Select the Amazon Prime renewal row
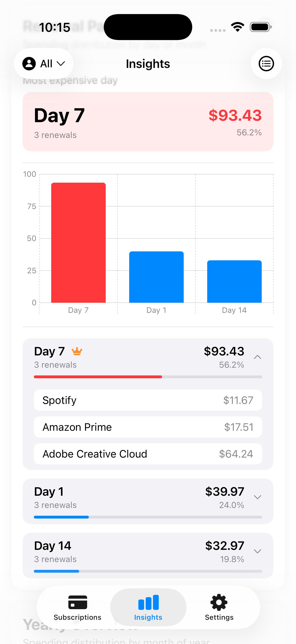The image size is (296, 644). 148,427
